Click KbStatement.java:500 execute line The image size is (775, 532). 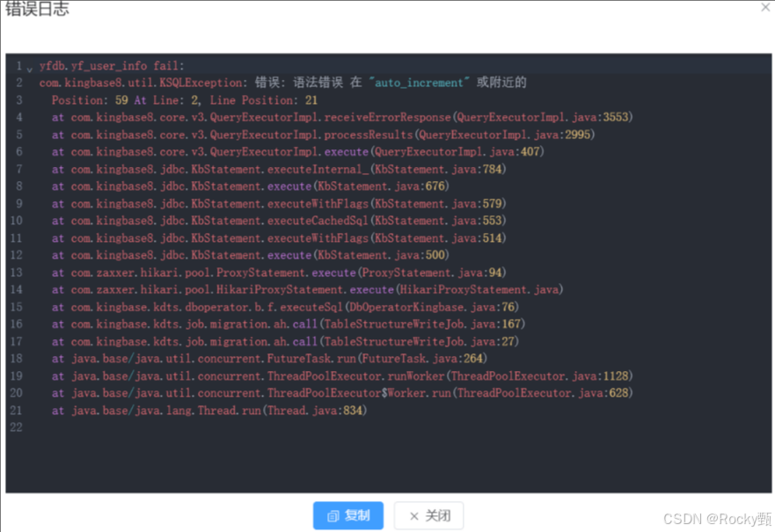pyautogui.click(x=251, y=255)
